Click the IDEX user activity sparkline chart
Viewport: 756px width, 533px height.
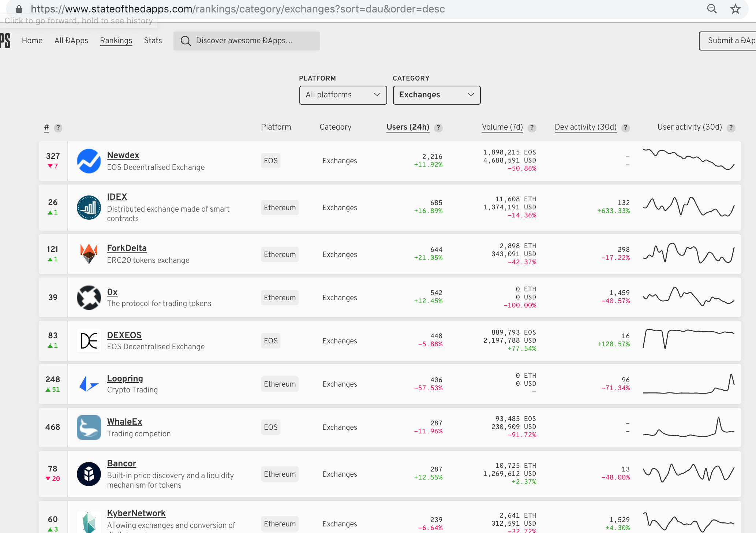click(x=689, y=207)
